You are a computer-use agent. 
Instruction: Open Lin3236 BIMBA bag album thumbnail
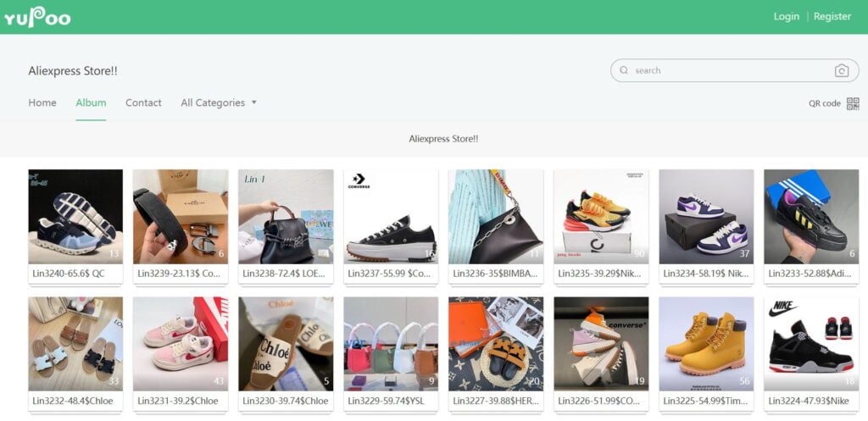pos(496,216)
